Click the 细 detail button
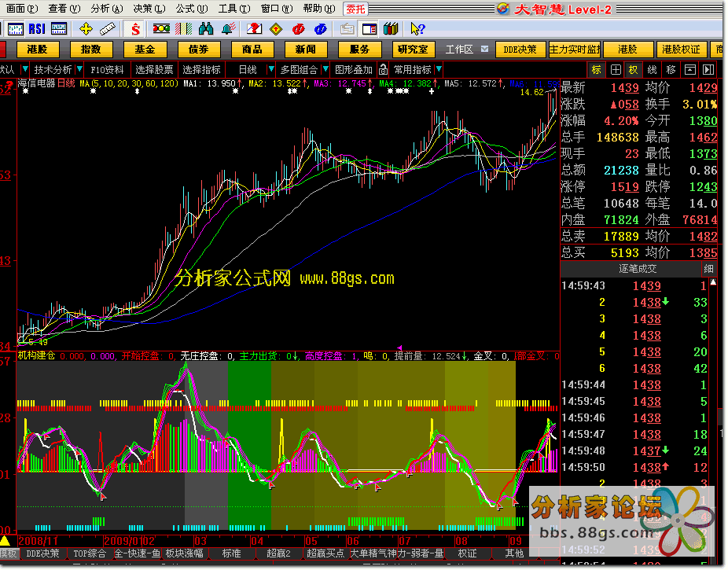Viewport: 728px width, 570px height. (x=708, y=269)
